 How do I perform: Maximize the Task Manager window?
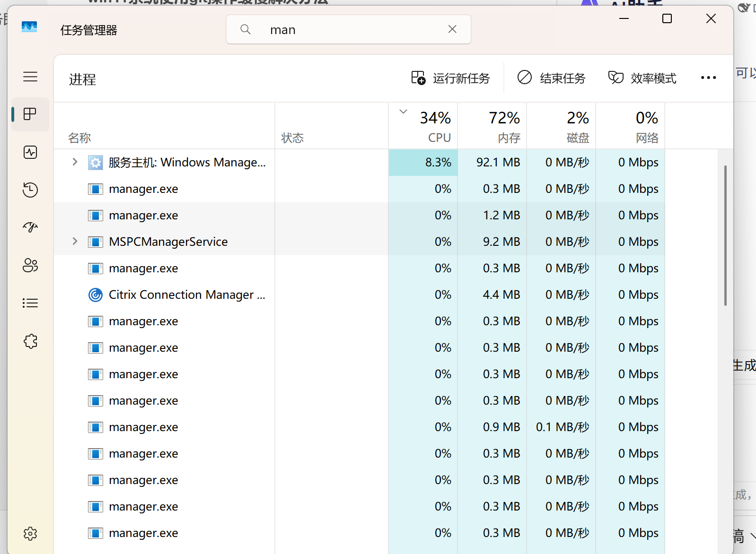(667, 18)
